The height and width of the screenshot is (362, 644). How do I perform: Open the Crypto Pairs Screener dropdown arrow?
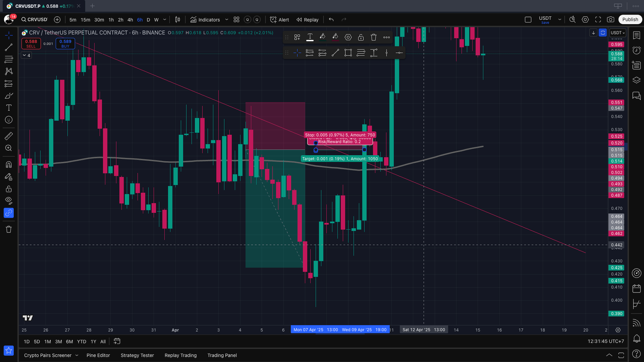pyautogui.click(x=77, y=355)
